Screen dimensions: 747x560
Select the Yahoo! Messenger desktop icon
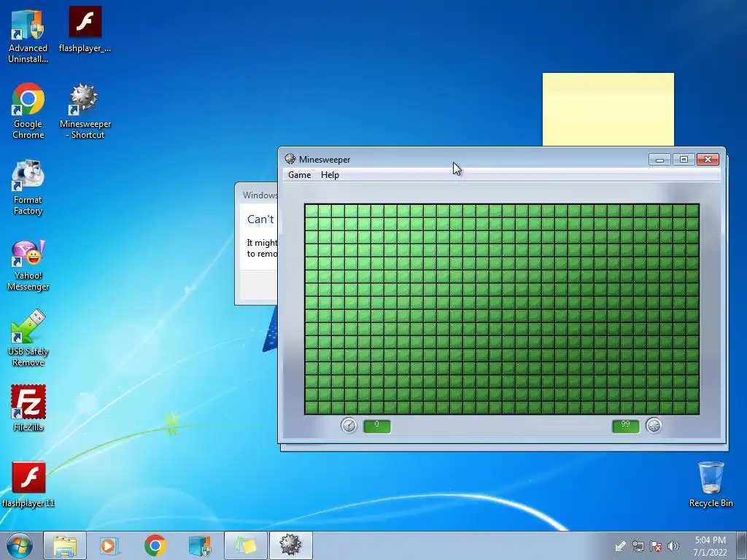(28, 265)
